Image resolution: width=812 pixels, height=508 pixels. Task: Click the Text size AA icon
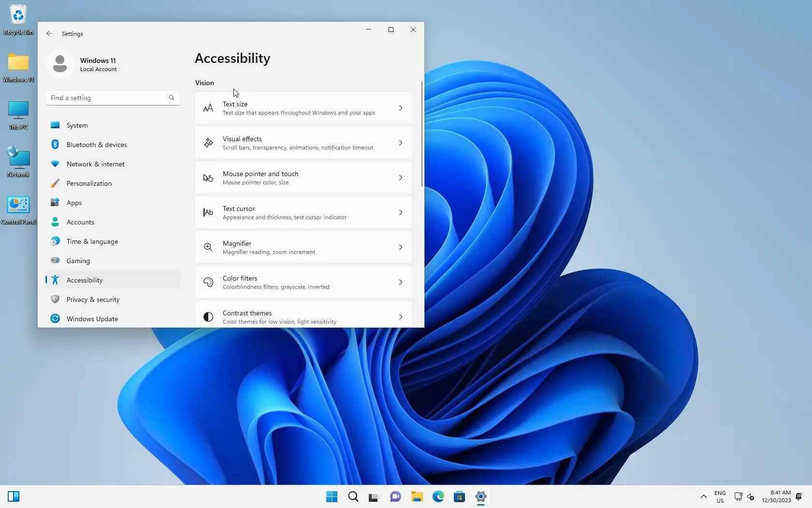[x=208, y=108]
